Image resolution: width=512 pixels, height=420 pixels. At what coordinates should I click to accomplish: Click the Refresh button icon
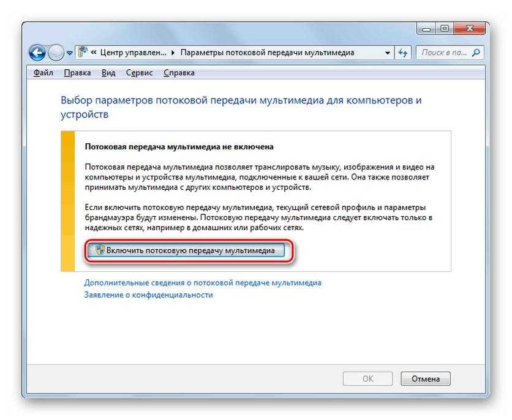(x=402, y=53)
